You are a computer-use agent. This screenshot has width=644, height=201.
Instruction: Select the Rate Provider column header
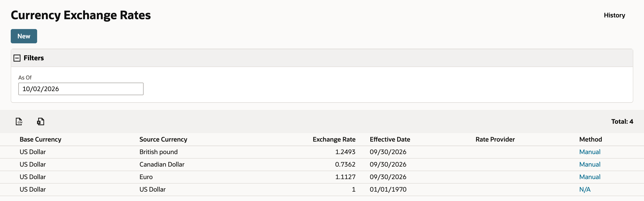pos(495,139)
